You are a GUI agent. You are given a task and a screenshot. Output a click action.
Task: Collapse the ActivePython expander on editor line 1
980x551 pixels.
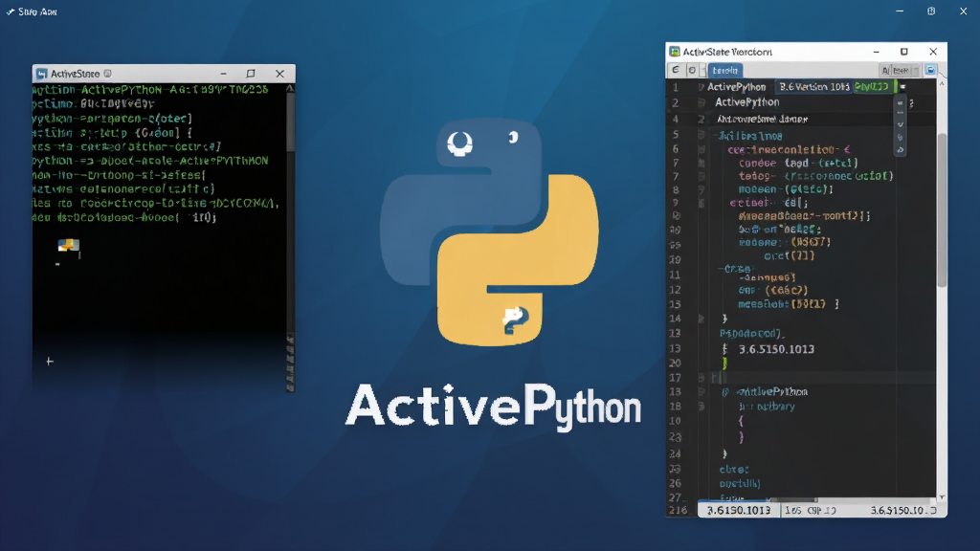click(701, 87)
